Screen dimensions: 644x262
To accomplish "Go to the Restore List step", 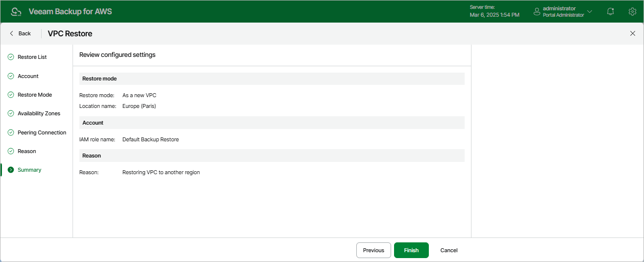I will 32,57.
